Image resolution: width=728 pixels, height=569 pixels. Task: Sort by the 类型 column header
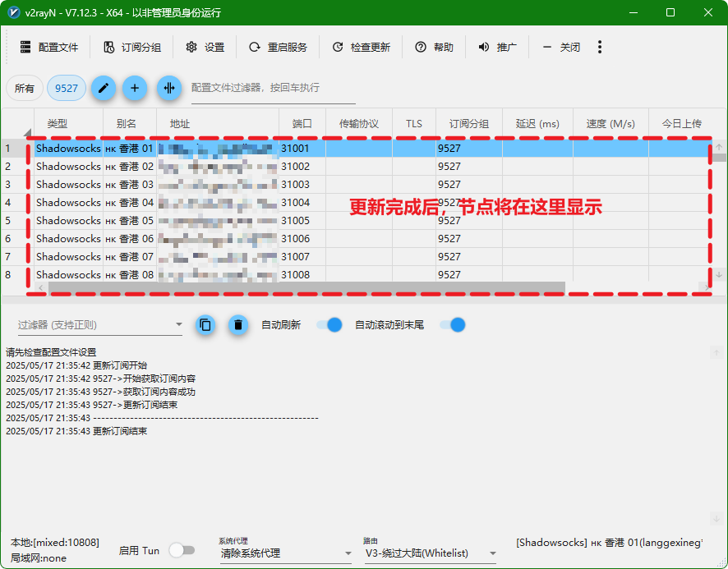[68, 123]
